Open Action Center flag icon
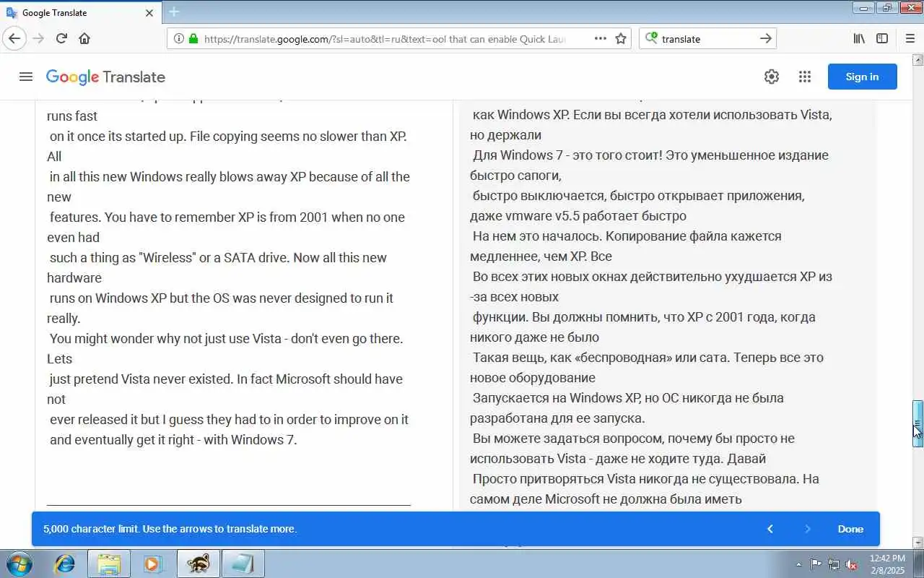This screenshot has width=924, height=578. pos(816,564)
